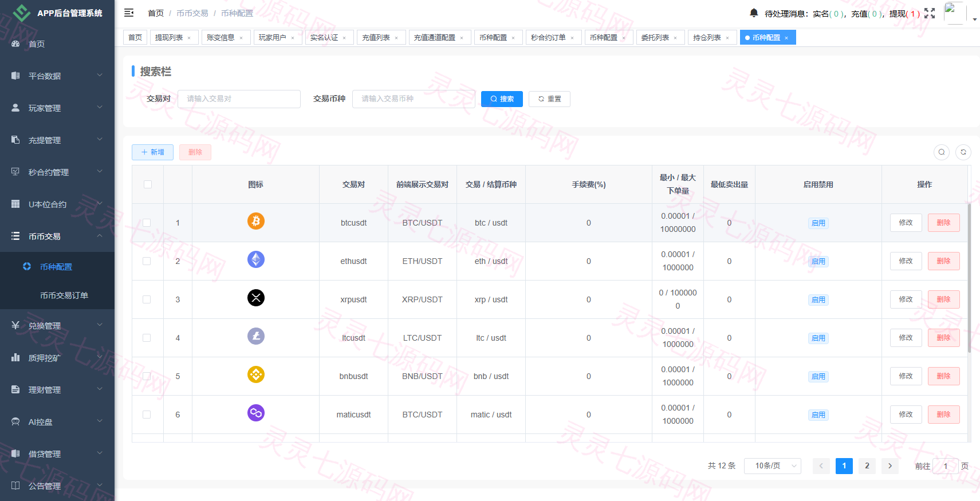Close the 提现列表 tab
Viewport: 980px width, 501px height.
189,38
